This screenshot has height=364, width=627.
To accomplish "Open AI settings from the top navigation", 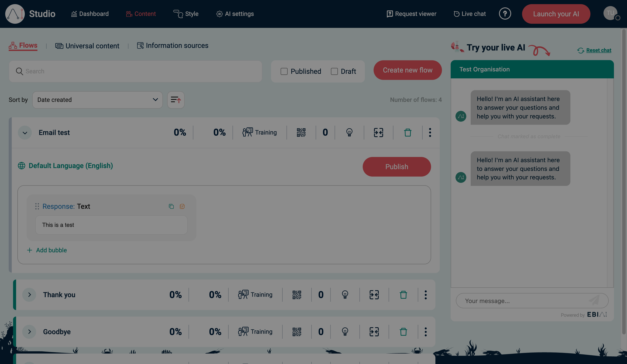I will [235, 14].
